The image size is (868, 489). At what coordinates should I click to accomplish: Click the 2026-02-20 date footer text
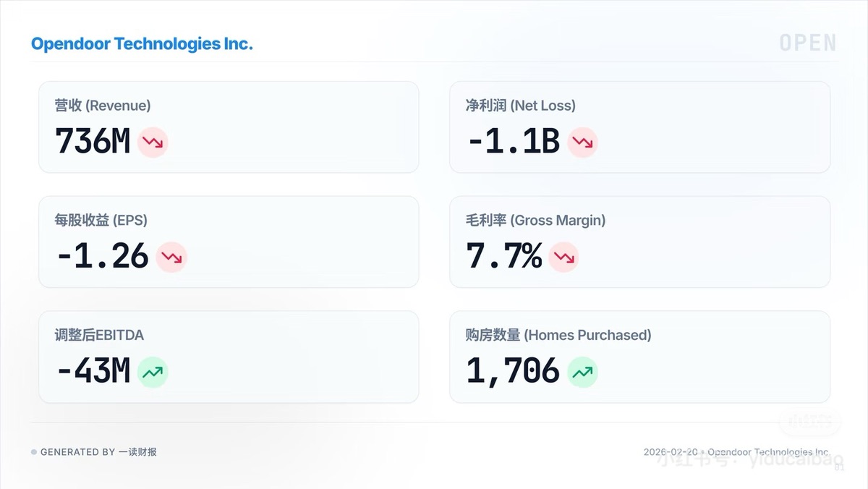(x=672, y=452)
